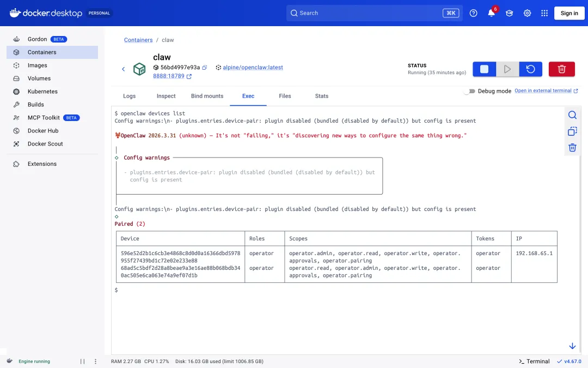This screenshot has height=368, width=588.
Task: Click the whale icon in the status bar
Action: tap(10, 361)
